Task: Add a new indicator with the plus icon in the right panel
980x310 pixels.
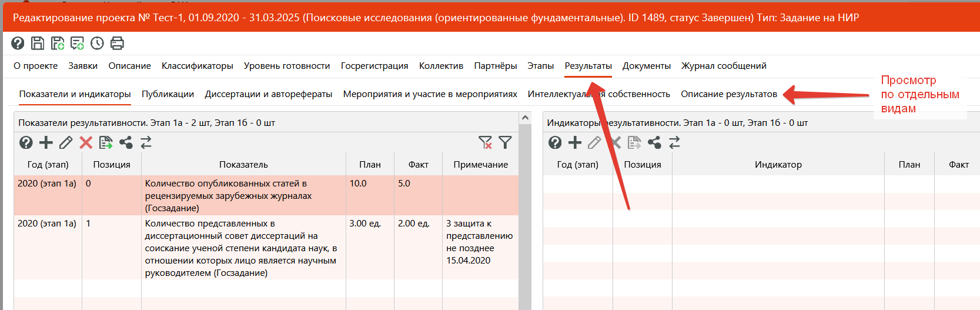Action: 575,142
